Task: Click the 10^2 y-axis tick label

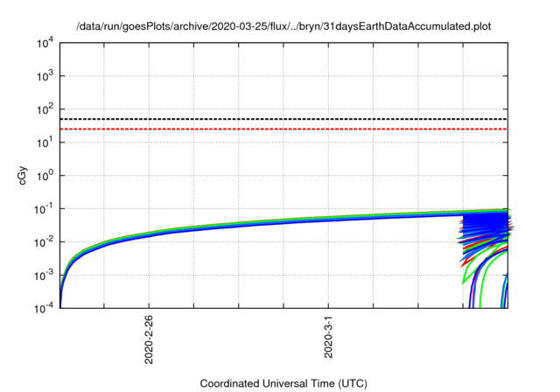Action: 43,109
